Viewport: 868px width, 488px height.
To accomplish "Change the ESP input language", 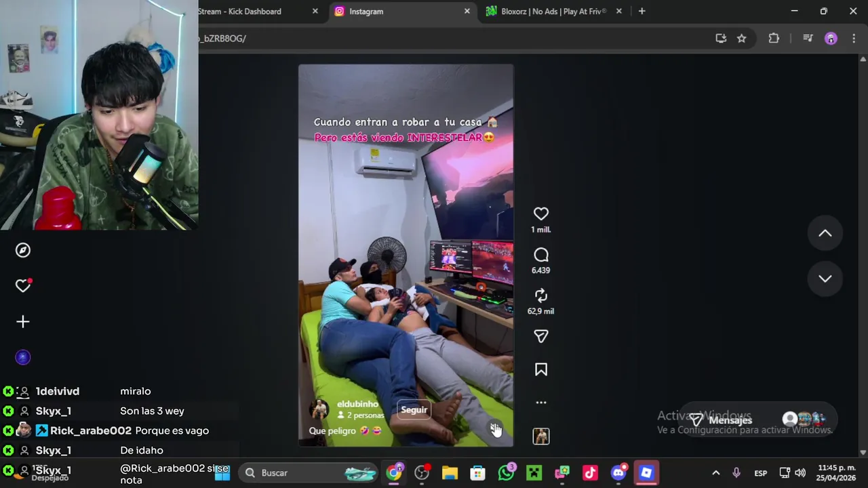I will pyautogui.click(x=761, y=473).
